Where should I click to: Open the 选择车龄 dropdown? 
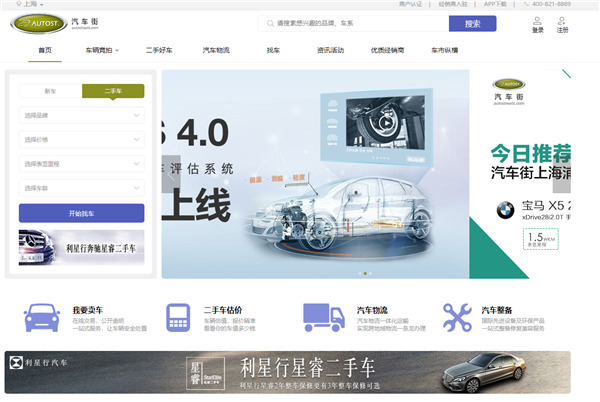pyautogui.click(x=82, y=188)
